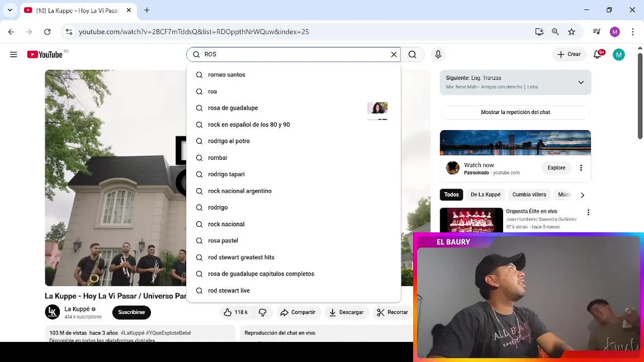Choose suggestion 'rodrigo tapari'

(293, 174)
